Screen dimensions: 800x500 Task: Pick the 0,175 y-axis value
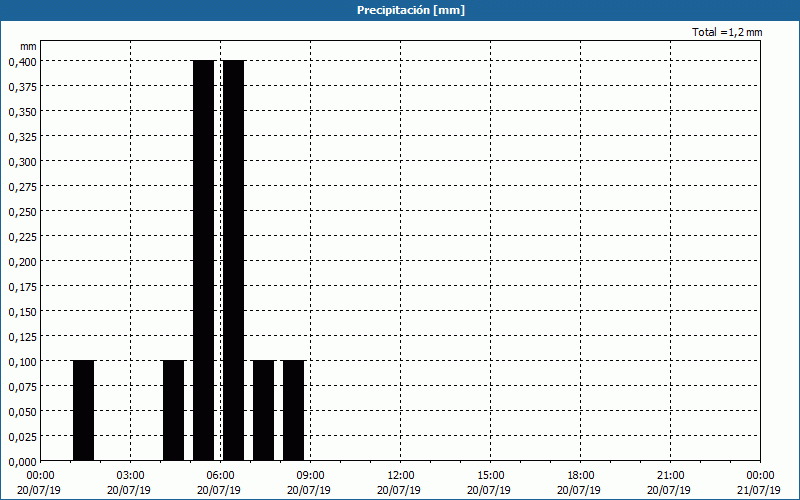point(22,286)
